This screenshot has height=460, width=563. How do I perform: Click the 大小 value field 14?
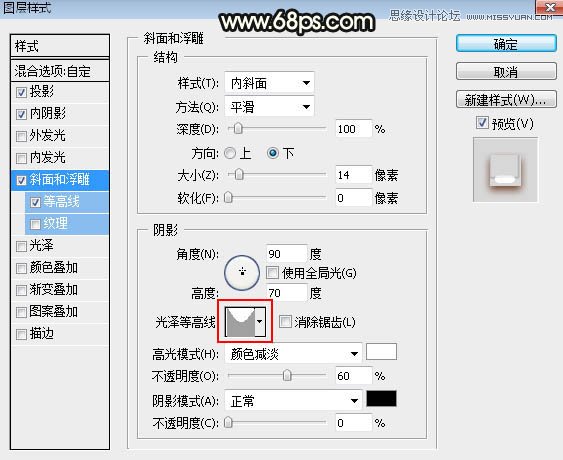pos(353,175)
